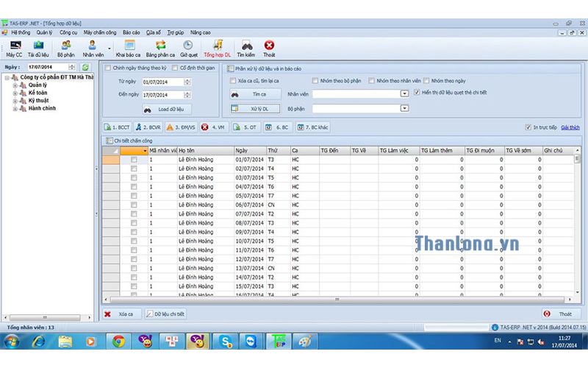
Task: Switch to the 3. ĐM/VS tab
Action: click(x=180, y=127)
